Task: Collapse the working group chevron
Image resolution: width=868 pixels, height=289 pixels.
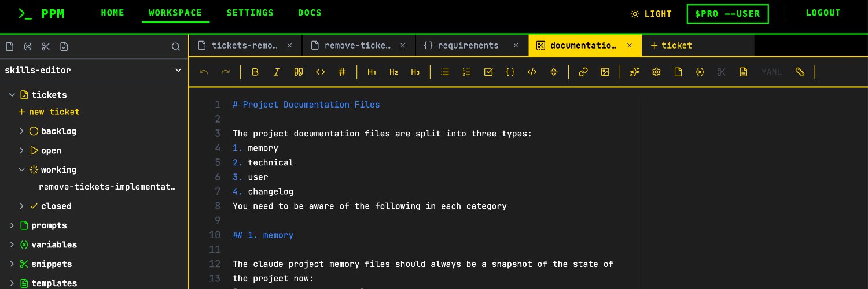Action: click(x=21, y=170)
